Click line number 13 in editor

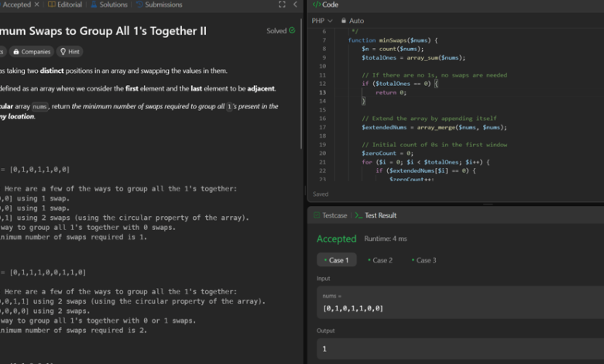coord(322,92)
